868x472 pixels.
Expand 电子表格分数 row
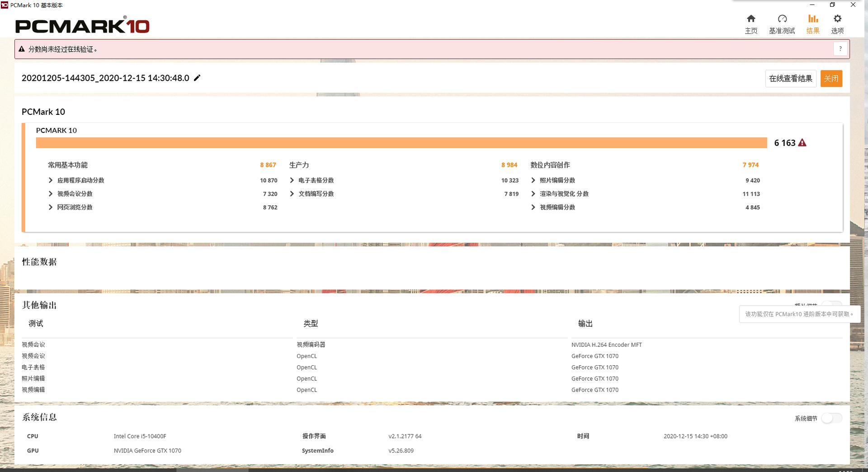292,180
